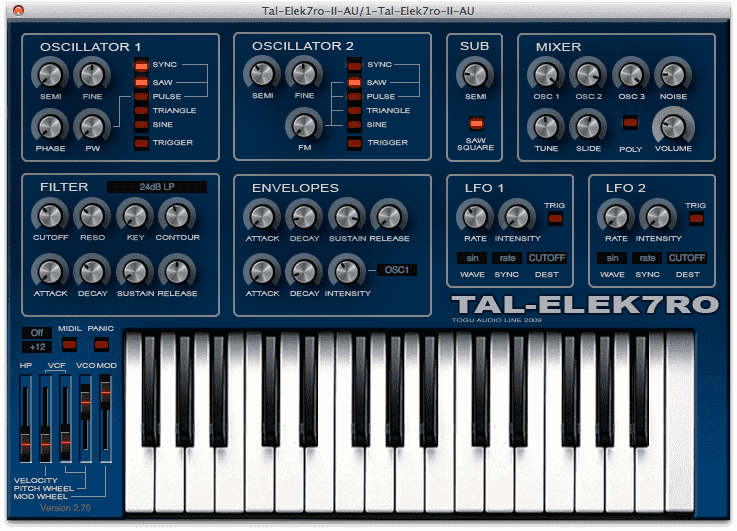Click the Mixer TUNE knob
The height and width of the screenshot is (531, 737).
pyautogui.click(x=546, y=127)
